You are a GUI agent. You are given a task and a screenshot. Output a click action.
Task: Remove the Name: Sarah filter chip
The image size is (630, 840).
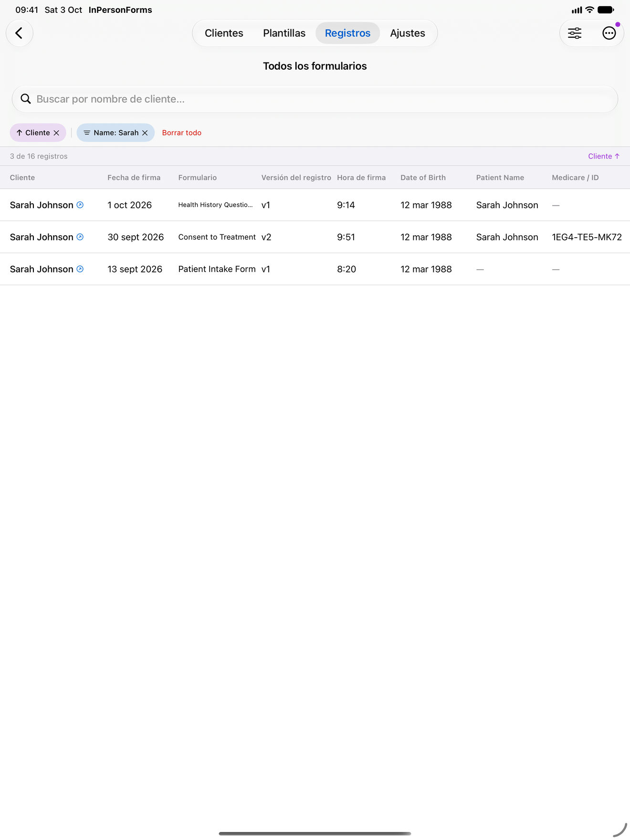145,133
